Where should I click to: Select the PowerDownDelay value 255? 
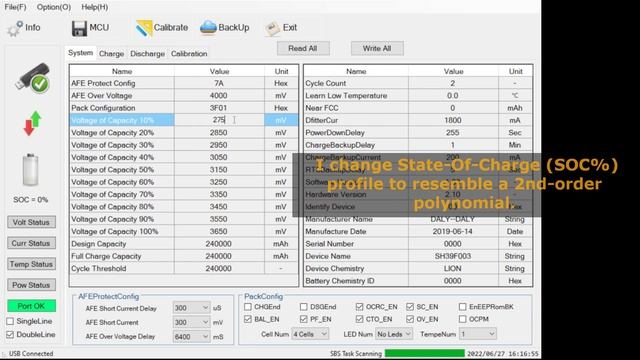click(453, 133)
